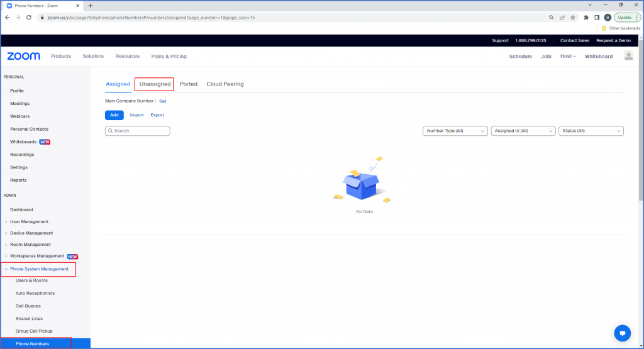The width and height of the screenshot is (644, 349).
Task: Click Set next to Main Company Number
Action: 162,101
